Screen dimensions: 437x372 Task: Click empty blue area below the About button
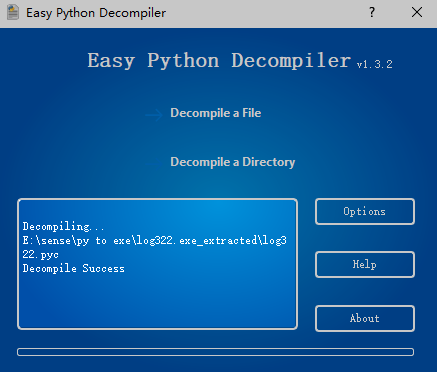(365, 340)
